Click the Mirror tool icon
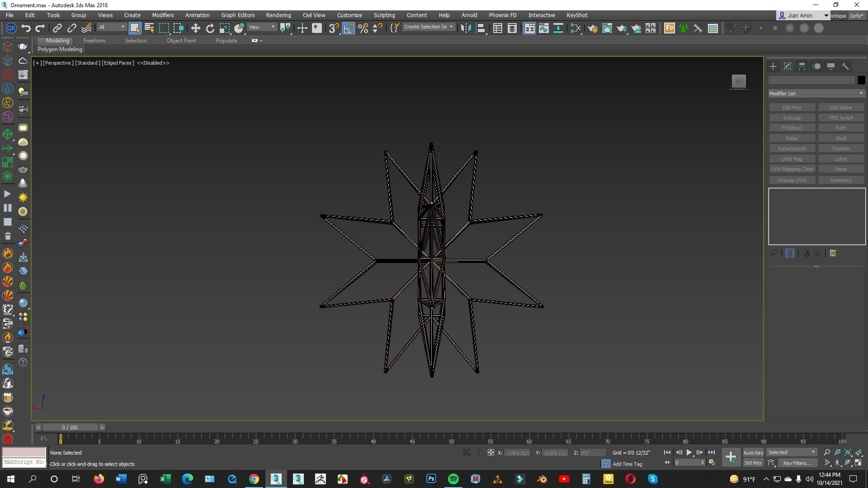 465,28
